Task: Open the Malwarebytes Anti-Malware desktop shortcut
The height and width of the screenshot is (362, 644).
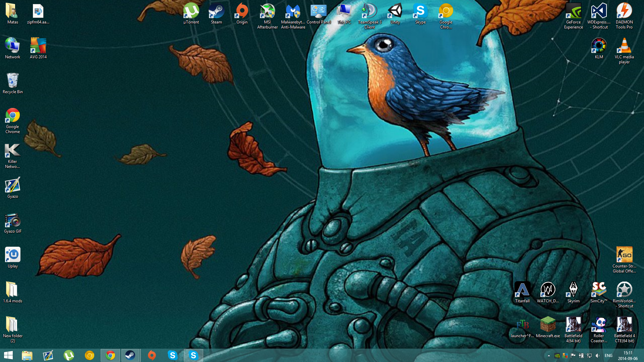Action: 293,16
